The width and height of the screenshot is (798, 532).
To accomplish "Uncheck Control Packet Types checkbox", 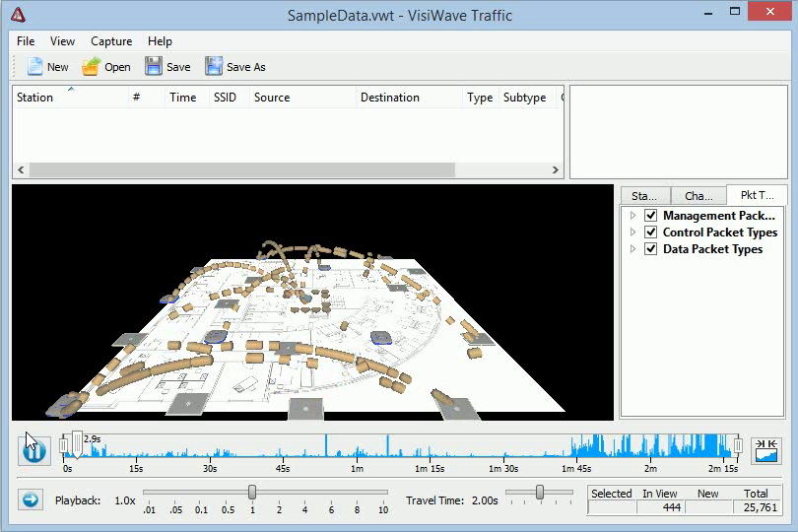I will [650, 233].
